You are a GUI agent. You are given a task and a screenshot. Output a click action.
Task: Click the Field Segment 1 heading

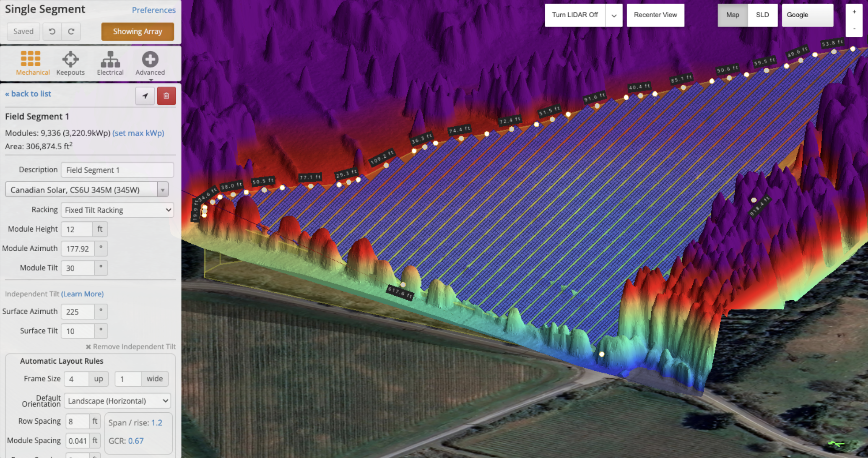tap(37, 116)
